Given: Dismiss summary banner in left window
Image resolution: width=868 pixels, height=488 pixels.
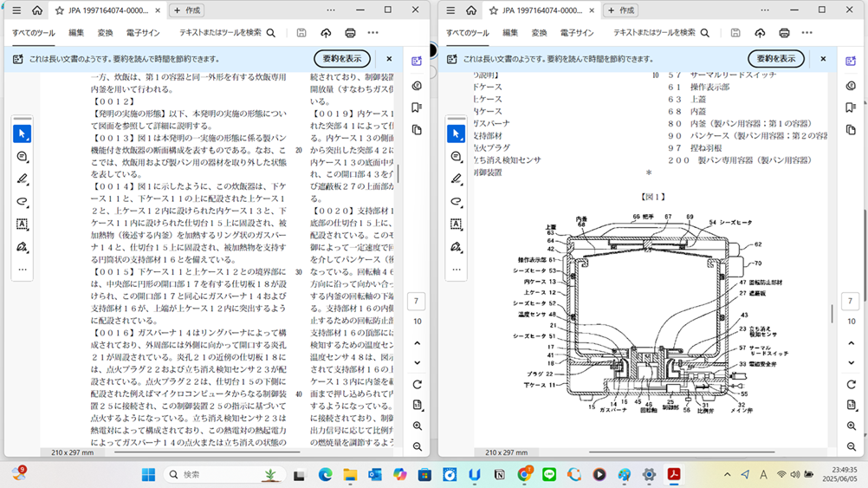Looking at the screenshot, I should [389, 59].
